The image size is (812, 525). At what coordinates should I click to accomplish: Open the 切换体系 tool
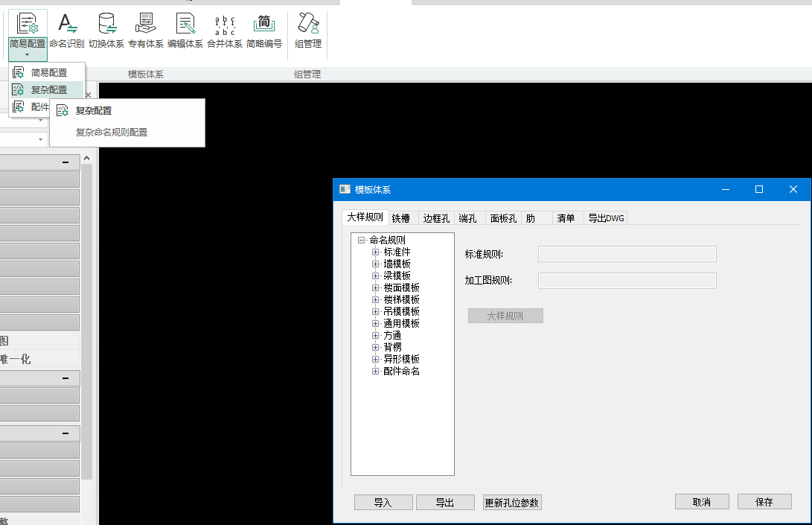coord(106,31)
